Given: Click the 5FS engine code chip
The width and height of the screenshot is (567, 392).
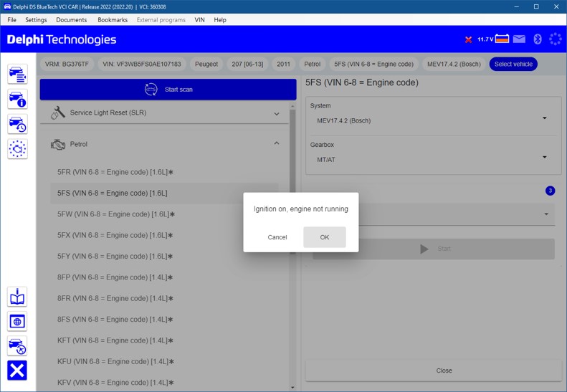Looking at the screenshot, I should coord(373,64).
